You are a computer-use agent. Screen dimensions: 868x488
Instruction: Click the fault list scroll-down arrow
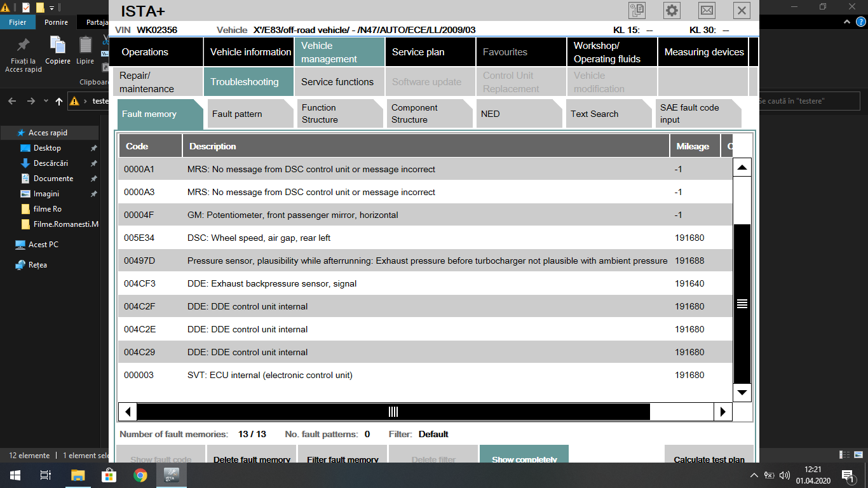[742, 393]
